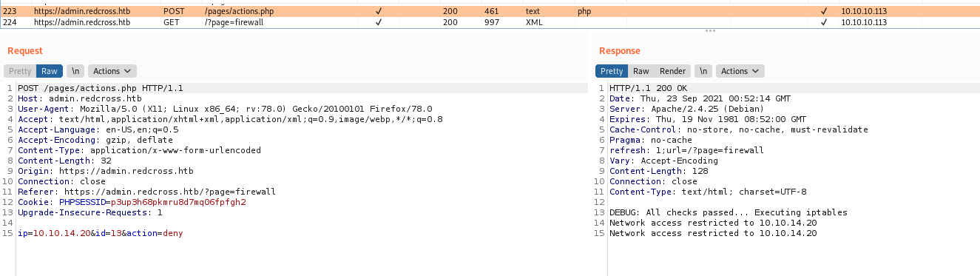Viewport: 980px width, 276px height.
Task: Click the Content-Type urlencoded line in request
Action: (x=139, y=150)
